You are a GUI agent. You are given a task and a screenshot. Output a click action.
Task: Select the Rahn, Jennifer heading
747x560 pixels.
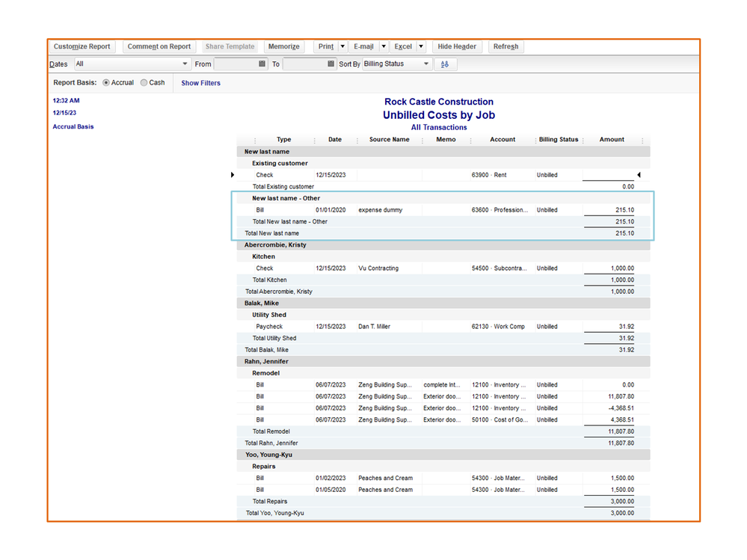coord(266,361)
